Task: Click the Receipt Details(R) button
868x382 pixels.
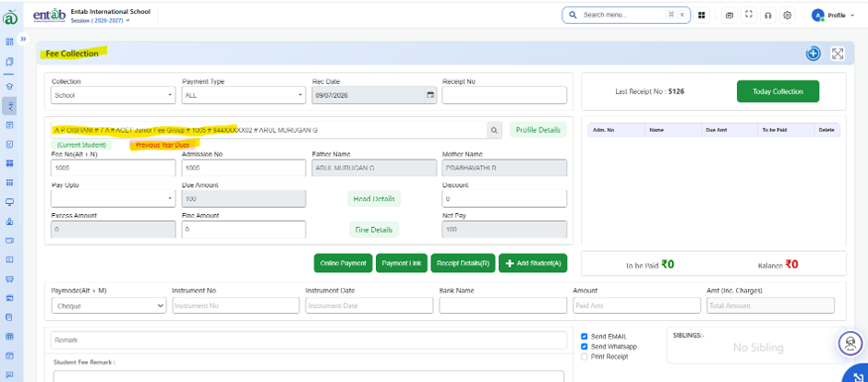Action: (463, 263)
